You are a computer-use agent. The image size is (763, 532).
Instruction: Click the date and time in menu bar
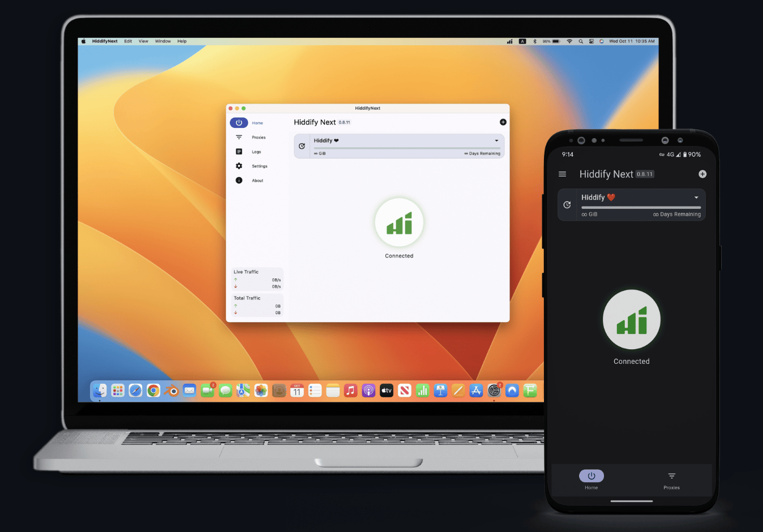click(632, 41)
